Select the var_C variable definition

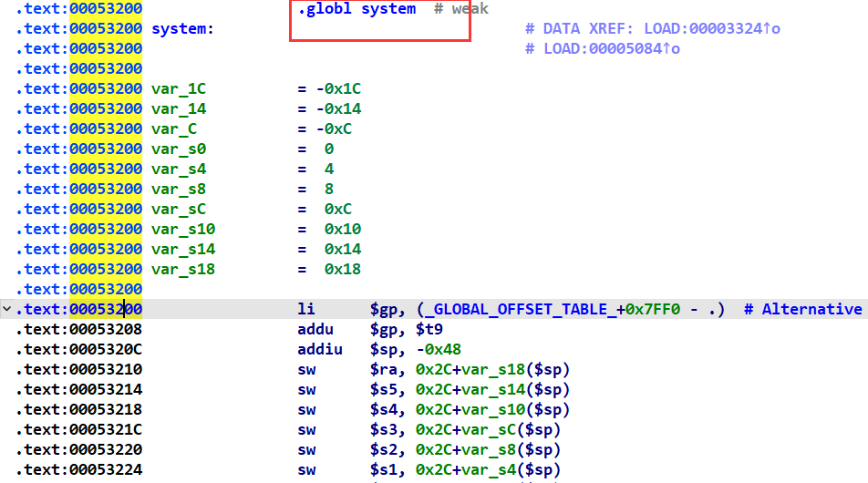[174, 128]
